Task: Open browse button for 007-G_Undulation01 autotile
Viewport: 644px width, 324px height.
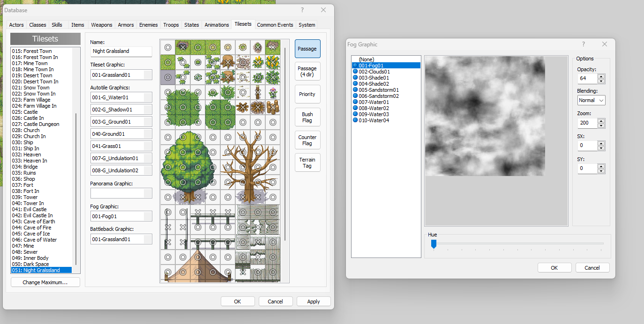Action: 148,158
